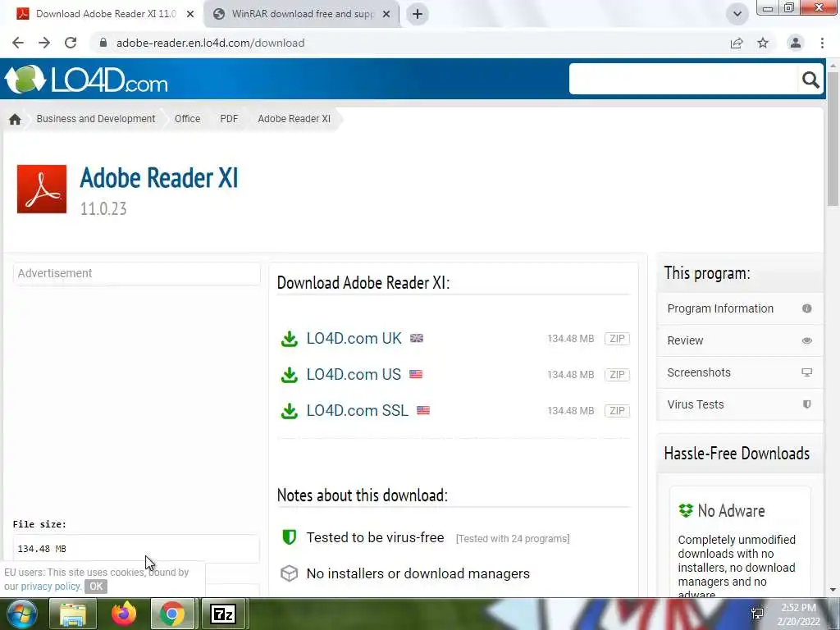Go back to the previous page

click(x=18, y=43)
